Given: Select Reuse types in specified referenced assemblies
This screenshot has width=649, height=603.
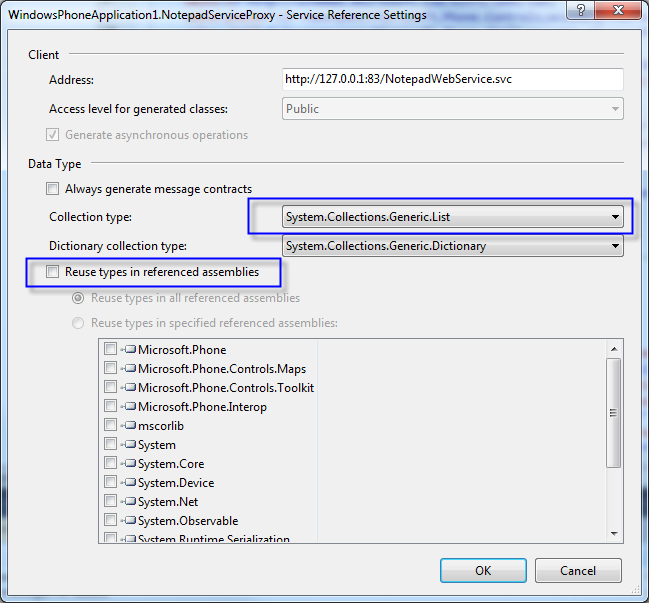Looking at the screenshot, I should pos(78,323).
